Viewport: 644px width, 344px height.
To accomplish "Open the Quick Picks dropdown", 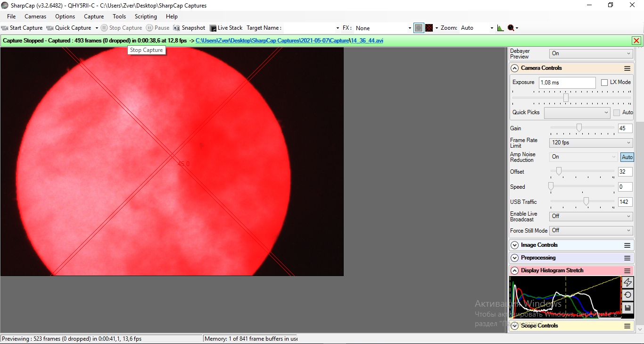I will (577, 113).
